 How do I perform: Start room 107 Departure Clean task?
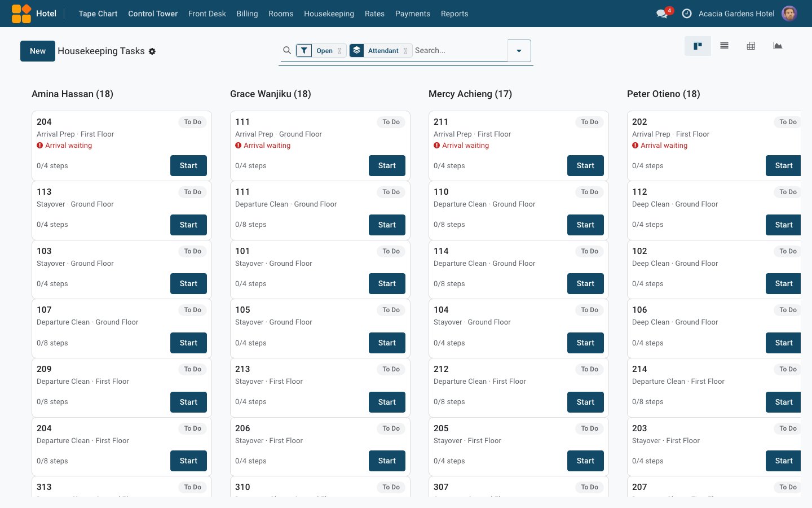pyautogui.click(x=188, y=343)
